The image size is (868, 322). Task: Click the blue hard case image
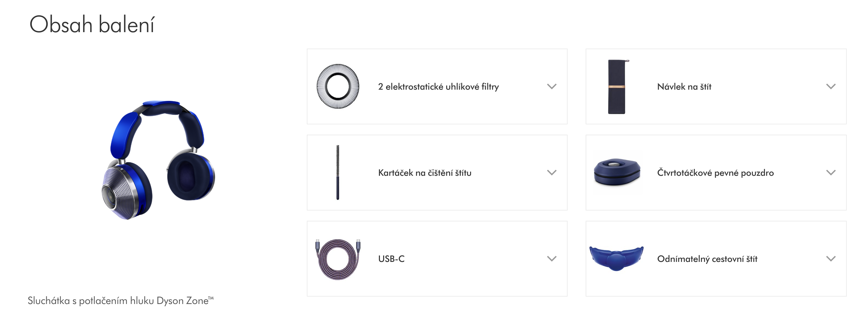click(617, 172)
